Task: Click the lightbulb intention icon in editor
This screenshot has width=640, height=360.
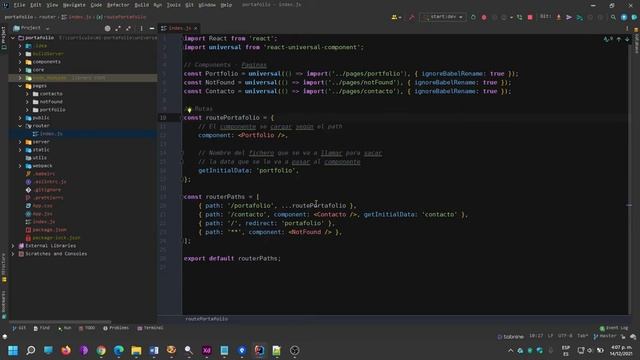Action: coord(189,109)
